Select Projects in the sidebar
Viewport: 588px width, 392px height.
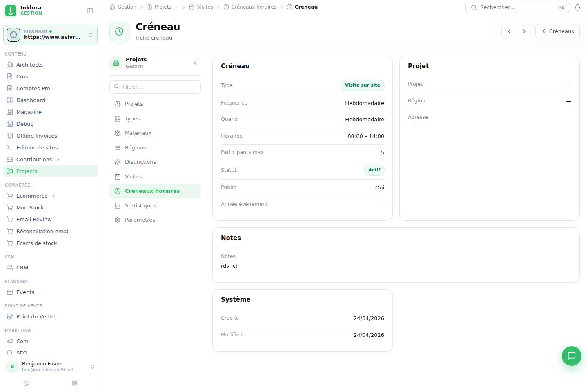pos(50,171)
